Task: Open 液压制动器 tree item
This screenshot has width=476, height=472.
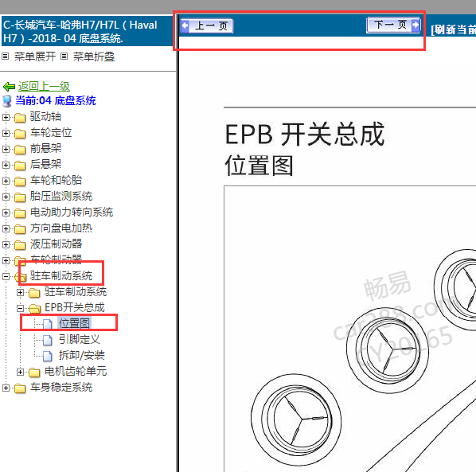Action: pyautogui.click(x=56, y=244)
